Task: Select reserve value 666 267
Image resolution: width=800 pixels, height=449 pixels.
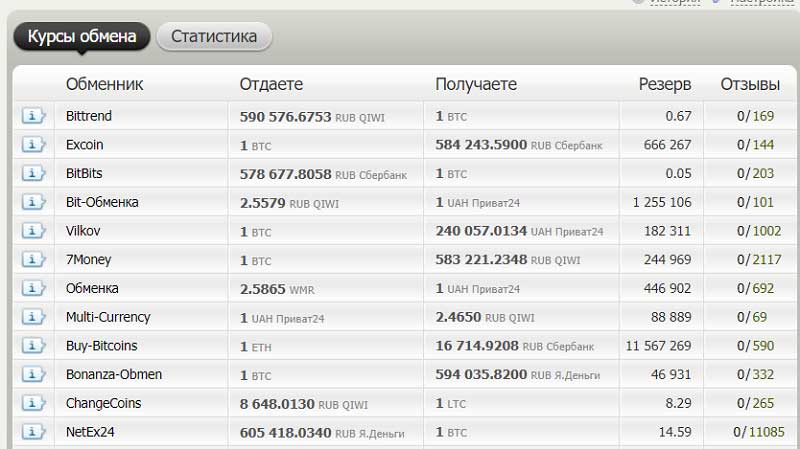Action: [x=667, y=144]
